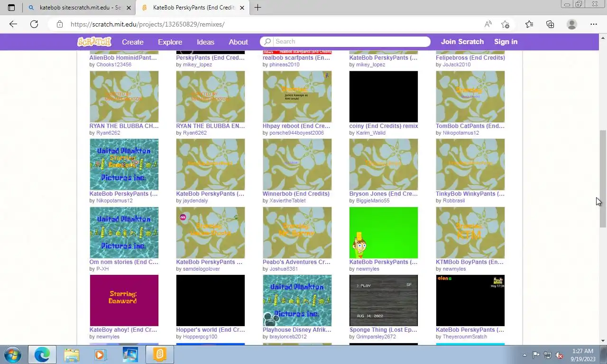Viewport: 607px width, 364px height.
Task: Click the Scratch logo in the navigation bar
Action: click(94, 42)
